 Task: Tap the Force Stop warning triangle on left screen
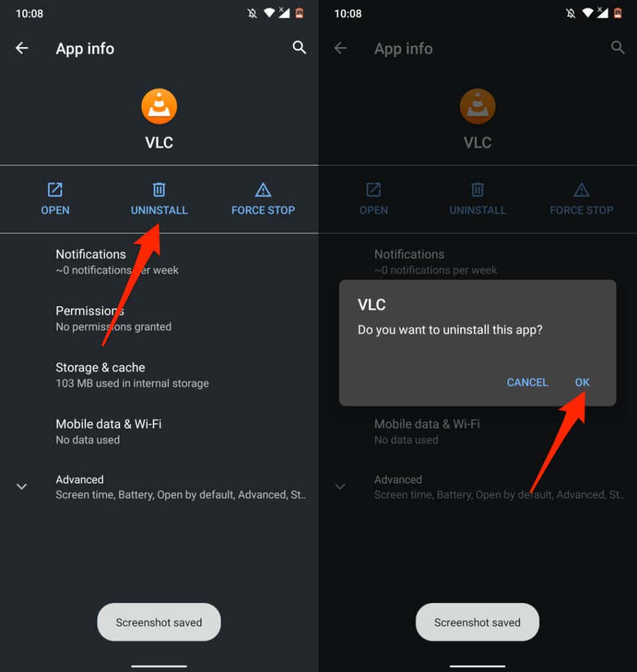coord(263,190)
